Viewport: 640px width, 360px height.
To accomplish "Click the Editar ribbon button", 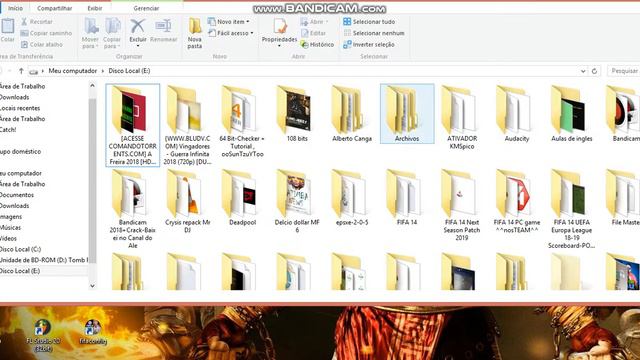I will (x=313, y=33).
